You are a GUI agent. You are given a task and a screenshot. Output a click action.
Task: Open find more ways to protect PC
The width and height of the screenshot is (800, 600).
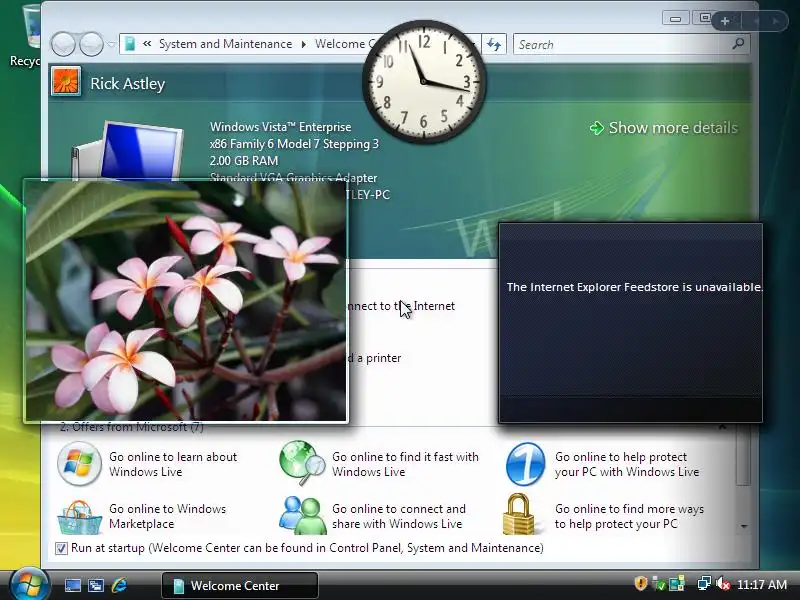point(629,516)
